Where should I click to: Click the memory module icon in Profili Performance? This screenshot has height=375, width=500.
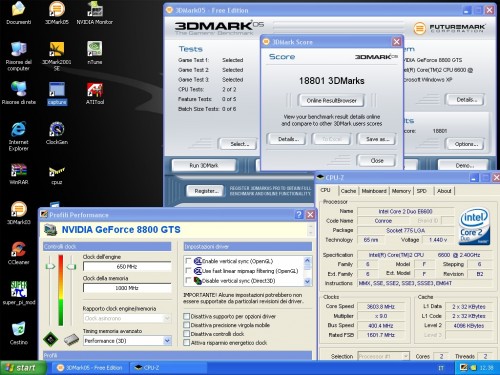click(x=71, y=340)
